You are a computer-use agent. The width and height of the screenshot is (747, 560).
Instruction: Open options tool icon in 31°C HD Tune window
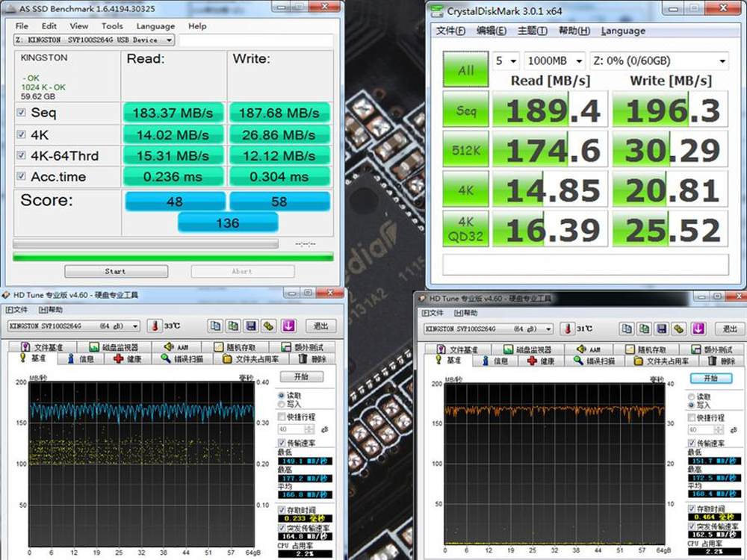pyautogui.click(x=679, y=329)
